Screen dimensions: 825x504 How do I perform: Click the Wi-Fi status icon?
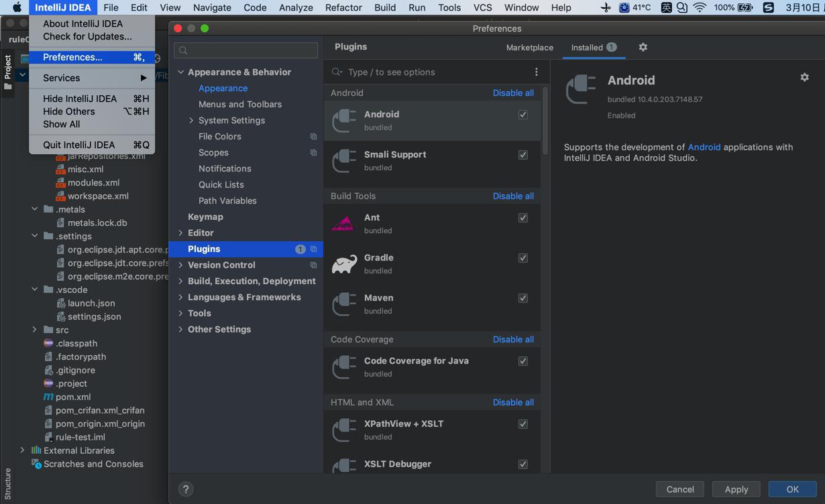click(x=700, y=7)
